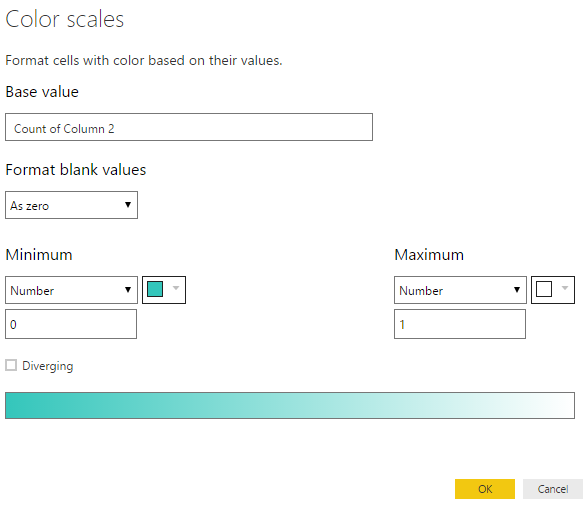Select the Base value field Count of Column 2
Viewport: 587px width, 506px height.
(189, 127)
